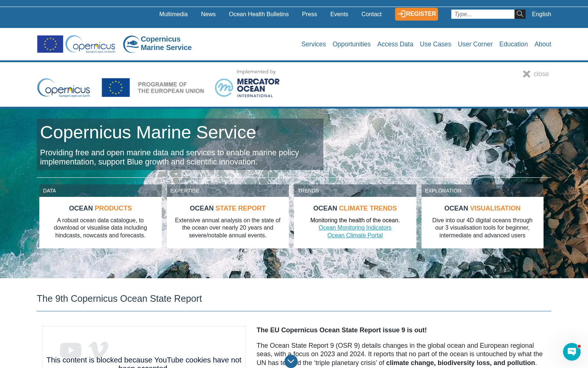The image size is (588, 368).
Task: Click the Vimeo icon in blocked video
Action: pyautogui.click(x=98, y=350)
